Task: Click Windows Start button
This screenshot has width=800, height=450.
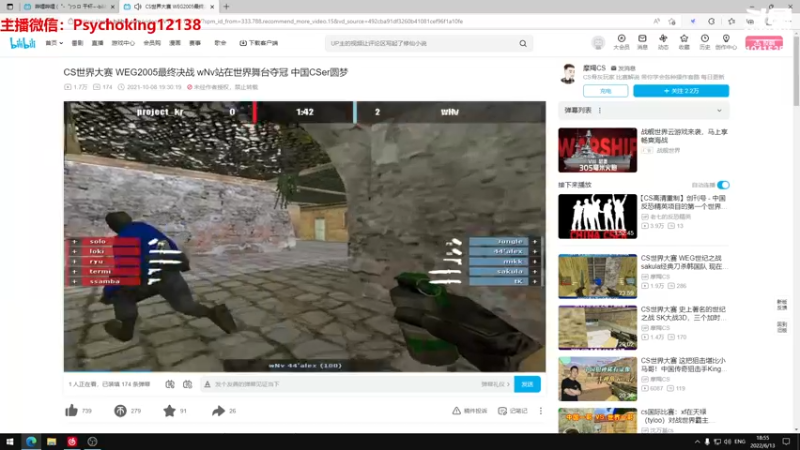Action: (x=10, y=441)
